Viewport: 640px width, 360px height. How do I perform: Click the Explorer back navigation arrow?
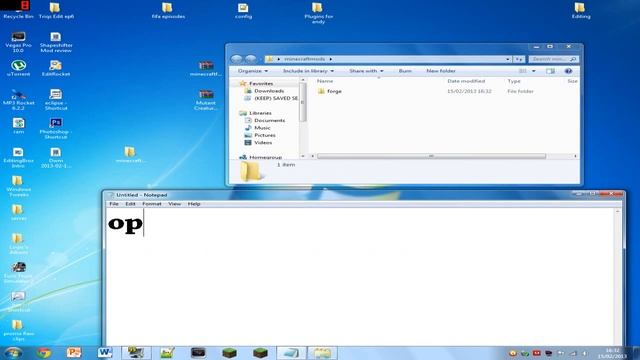pos(236,59)
